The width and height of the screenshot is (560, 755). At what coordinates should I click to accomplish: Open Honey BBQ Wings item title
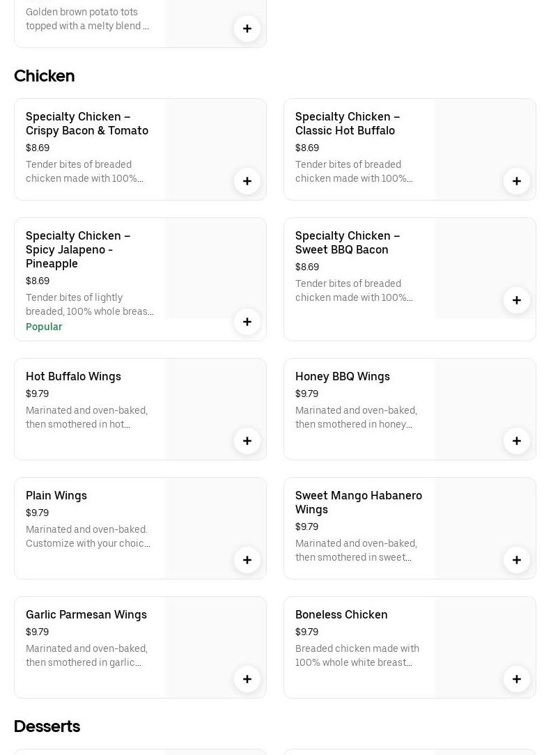342,376
